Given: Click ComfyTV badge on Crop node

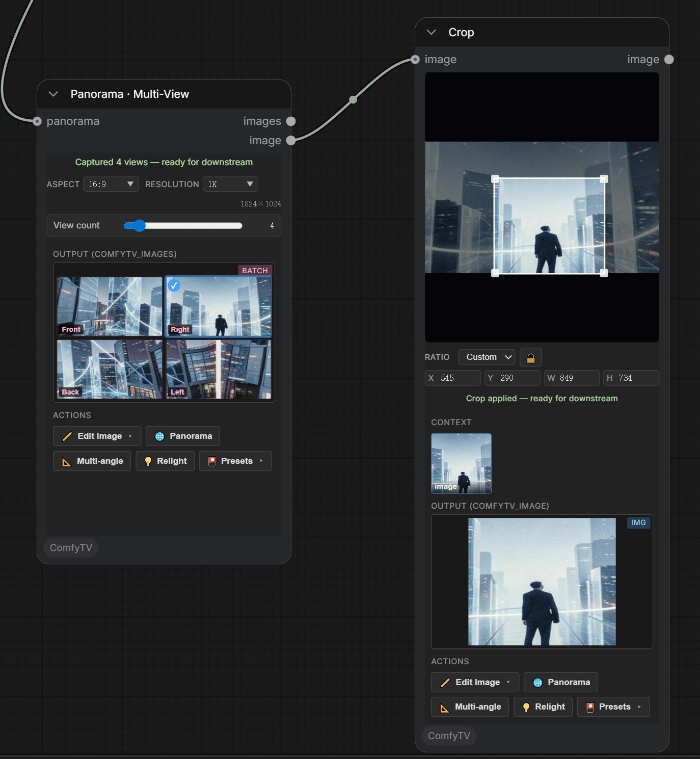Looking at the screenshot, I should [449, 736].
